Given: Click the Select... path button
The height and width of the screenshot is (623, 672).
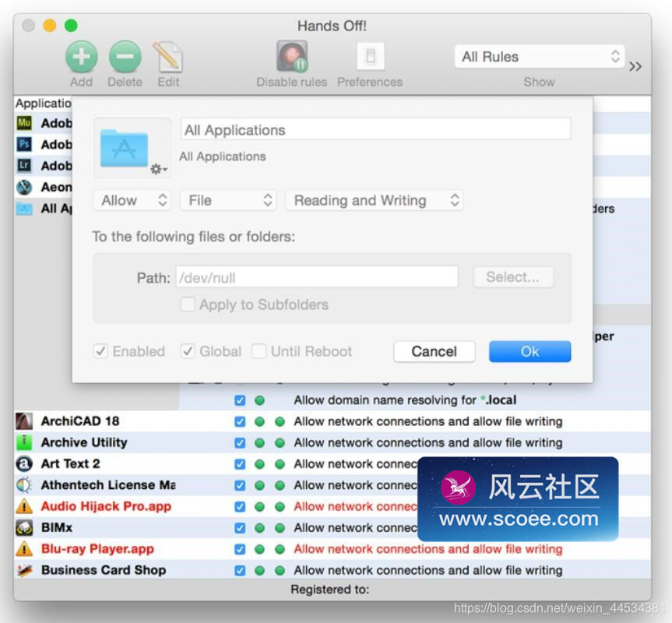Looking at the screenshot, I should click(x=513, y=277).
